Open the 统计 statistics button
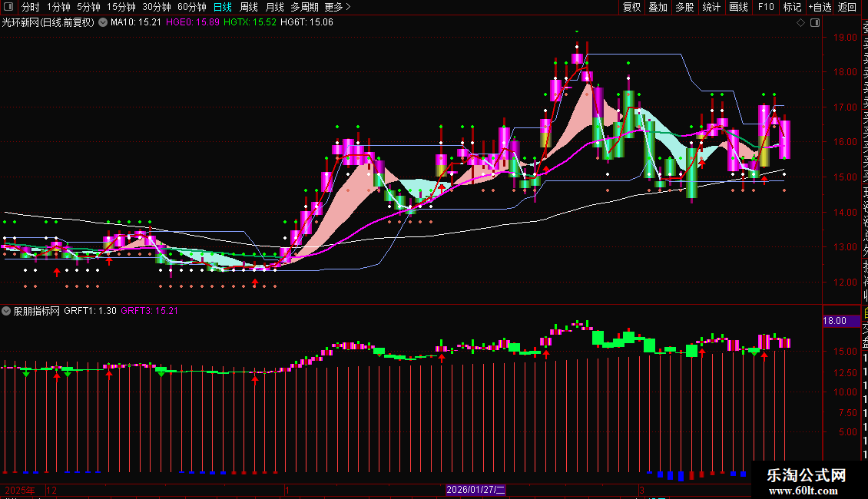This screenshot has height=499, width=868. [711, 7]
